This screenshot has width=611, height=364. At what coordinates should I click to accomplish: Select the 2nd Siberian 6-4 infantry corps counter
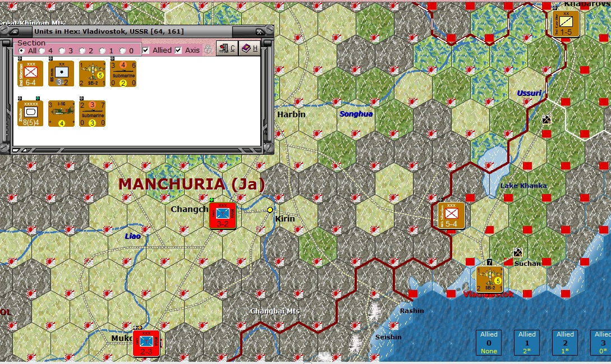(30, 73)
